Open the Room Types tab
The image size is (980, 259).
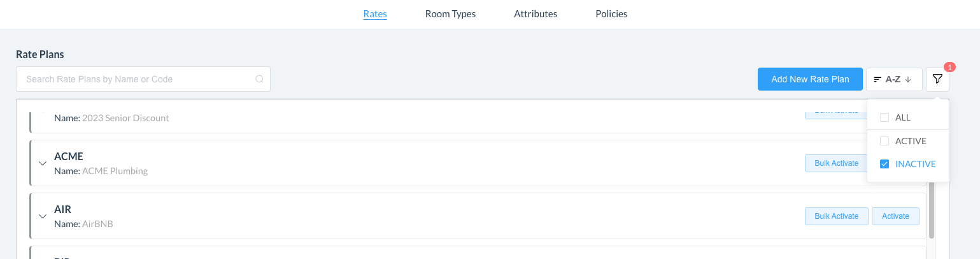tap(450, 13)
